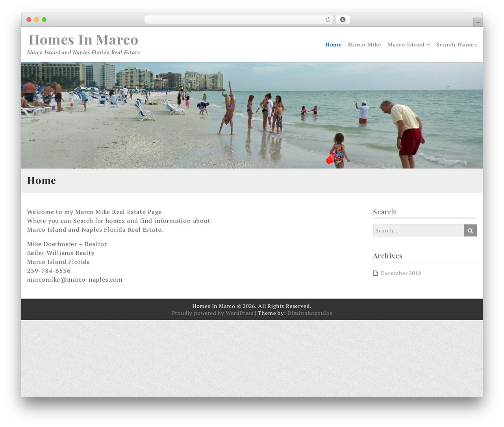
Task: Click the email marcomike@marco-naples.com text
Action: point(75,280)
